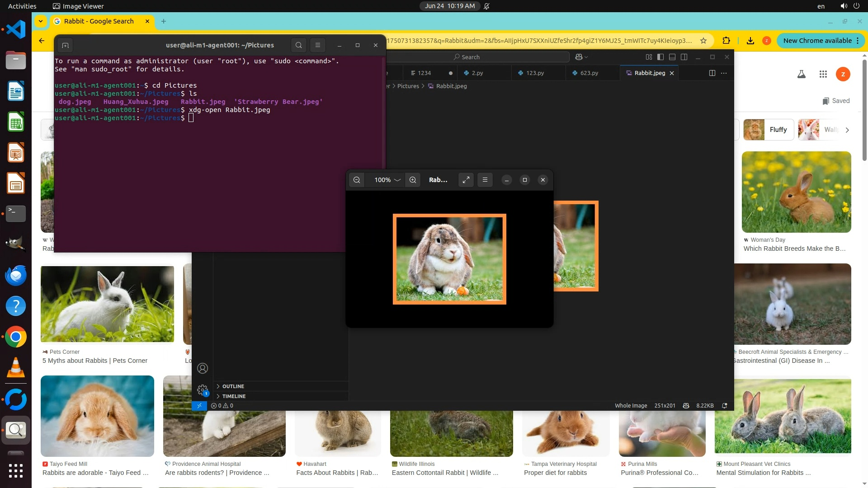Open the image viewer hamburger menu

click(x=485, y=180)
